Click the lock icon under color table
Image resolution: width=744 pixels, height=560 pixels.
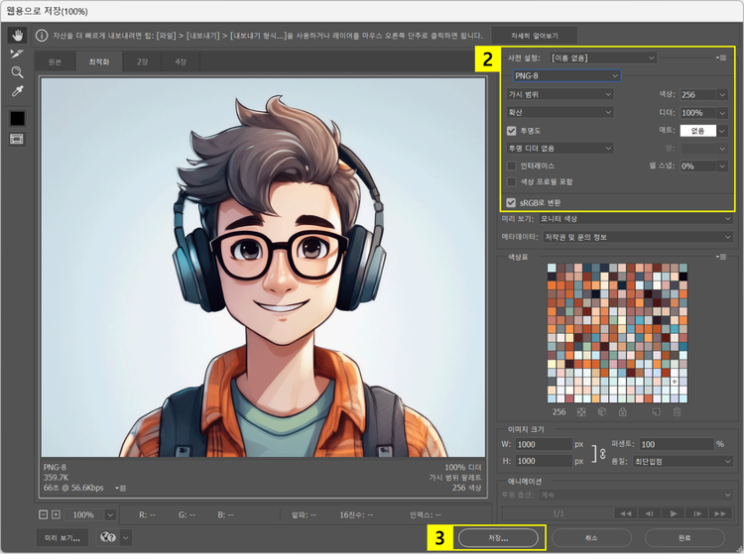pyautogui.click(x=622, y=411)
